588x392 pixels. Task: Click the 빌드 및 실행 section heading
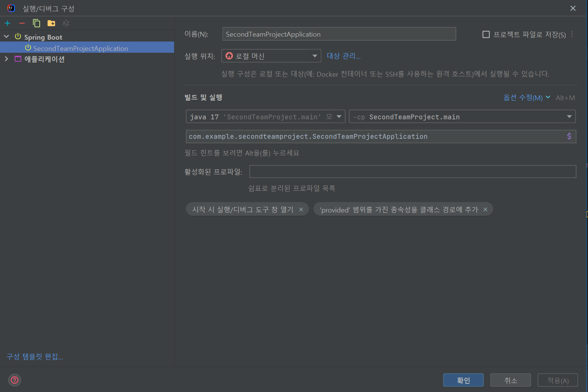(203, 98)
